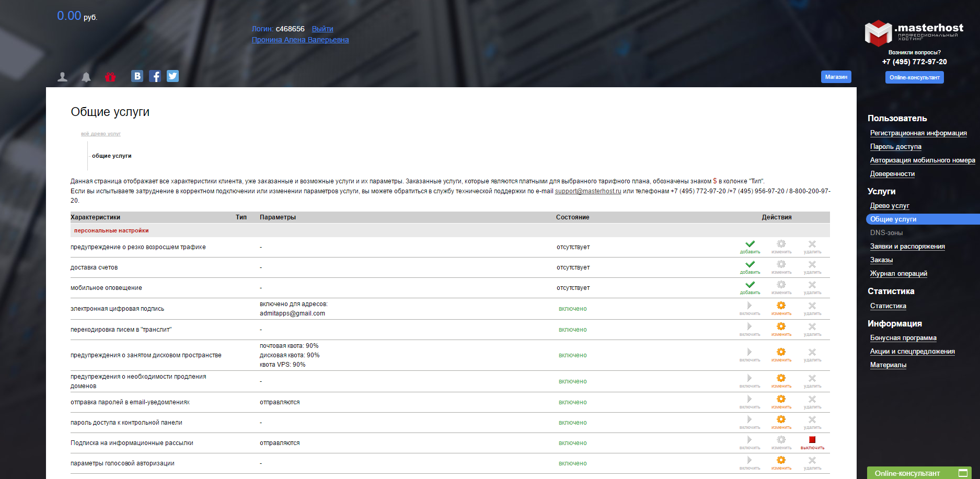Edit электронная цифровая подпись via orange gear
Image resolution: width=980 pixels, height=479 pixels.
781,307
